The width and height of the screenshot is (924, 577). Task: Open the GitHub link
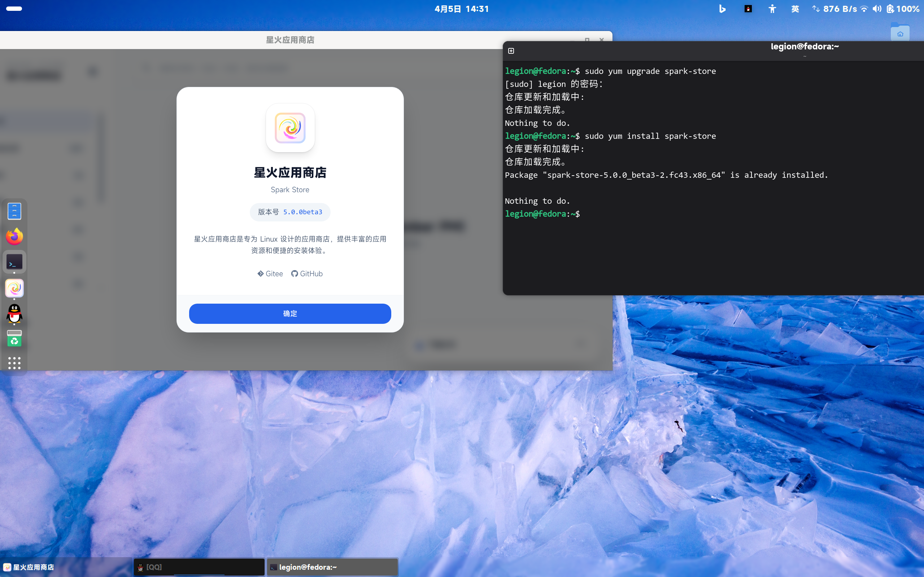pos(307,274)
